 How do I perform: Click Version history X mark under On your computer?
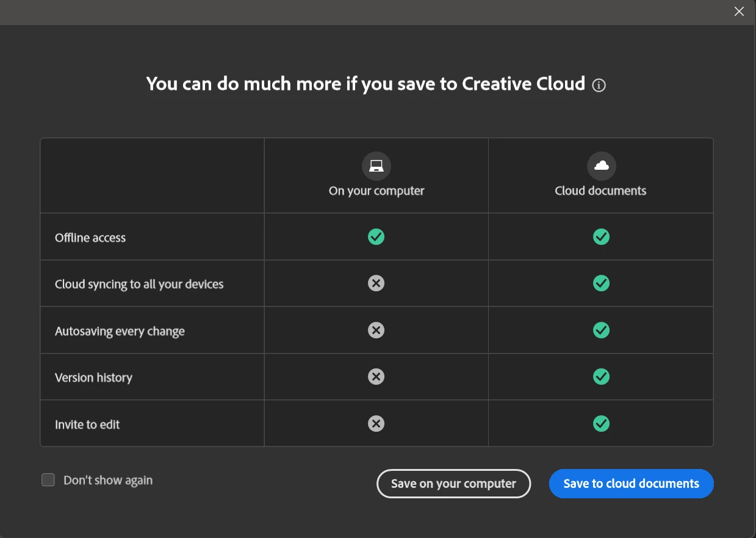point(376,377)
